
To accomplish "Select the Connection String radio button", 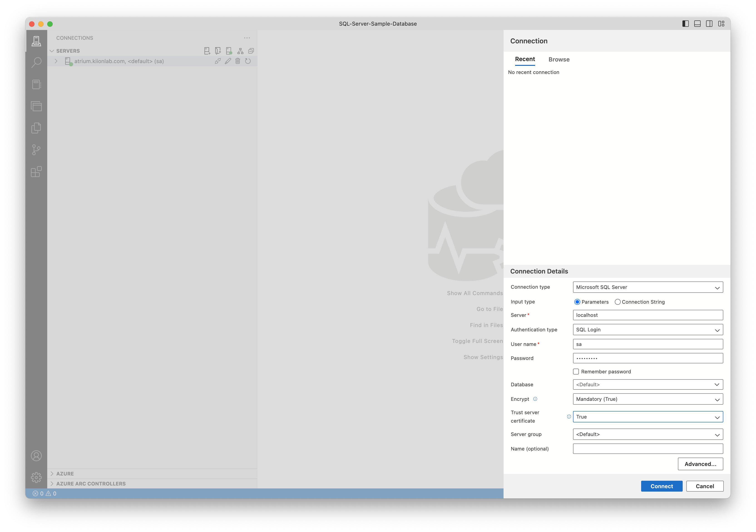I will point(617,302).
